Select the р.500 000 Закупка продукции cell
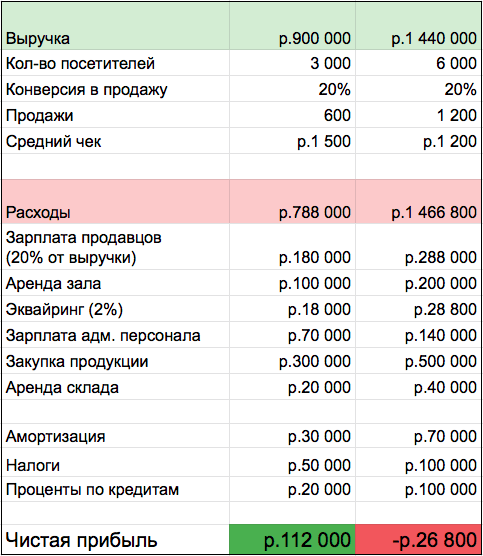Viewport: 483px width, 556px height. tap(418, 361)
